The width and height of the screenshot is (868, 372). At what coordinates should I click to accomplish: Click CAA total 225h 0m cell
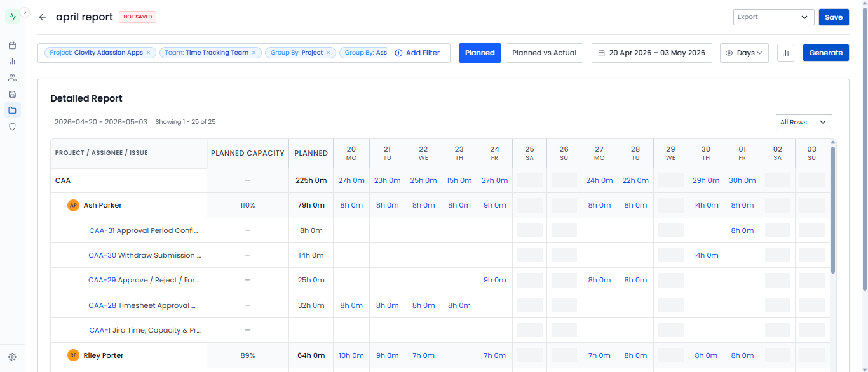pos(311,180)
